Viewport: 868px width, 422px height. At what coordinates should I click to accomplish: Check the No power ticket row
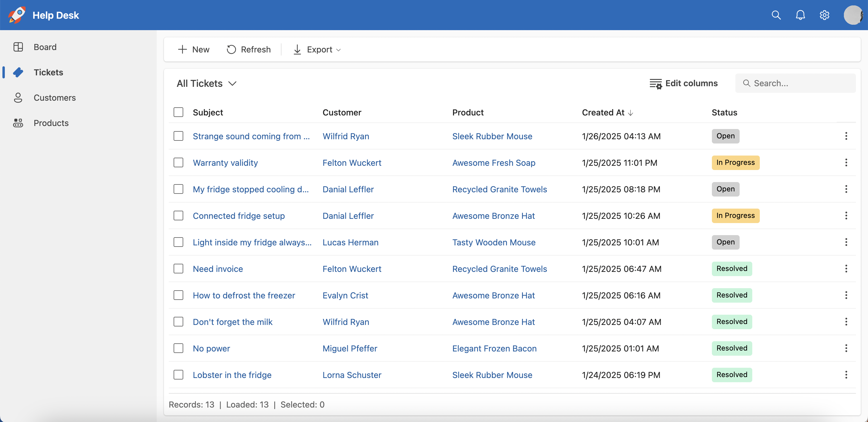(178, 348)
